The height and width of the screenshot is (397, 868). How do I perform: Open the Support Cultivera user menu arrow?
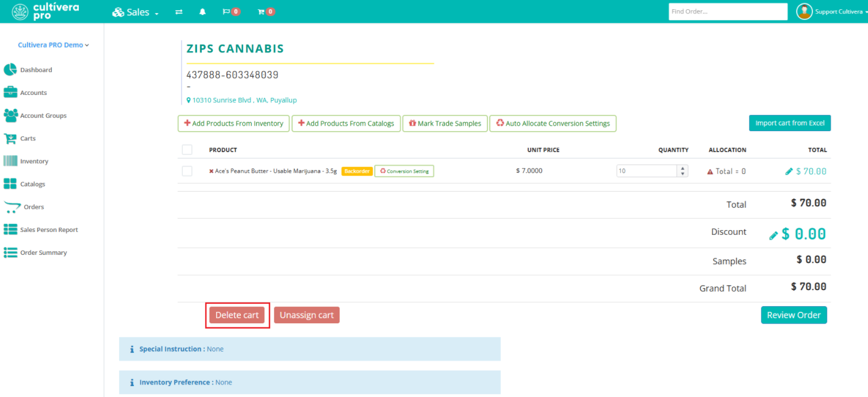click(866, 12)
